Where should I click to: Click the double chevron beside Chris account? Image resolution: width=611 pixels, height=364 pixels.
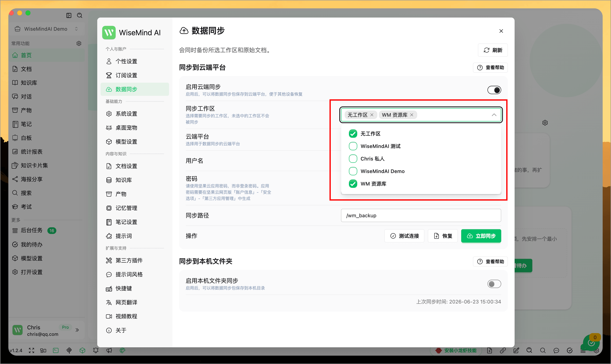click(x=77, y=330)
